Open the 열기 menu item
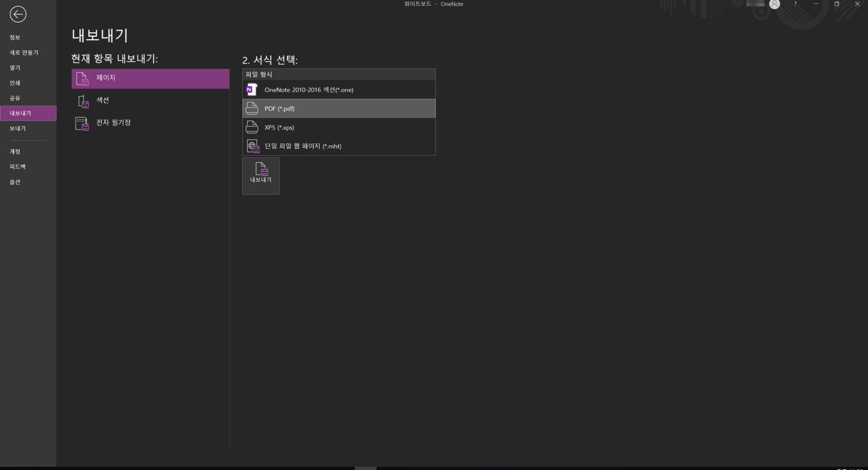 pos(28,68)
